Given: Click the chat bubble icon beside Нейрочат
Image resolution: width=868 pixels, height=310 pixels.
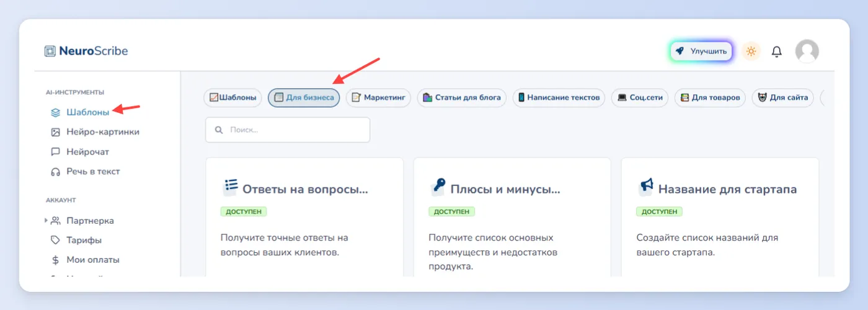Looking at the screenshot, I should tap(55, 152).
